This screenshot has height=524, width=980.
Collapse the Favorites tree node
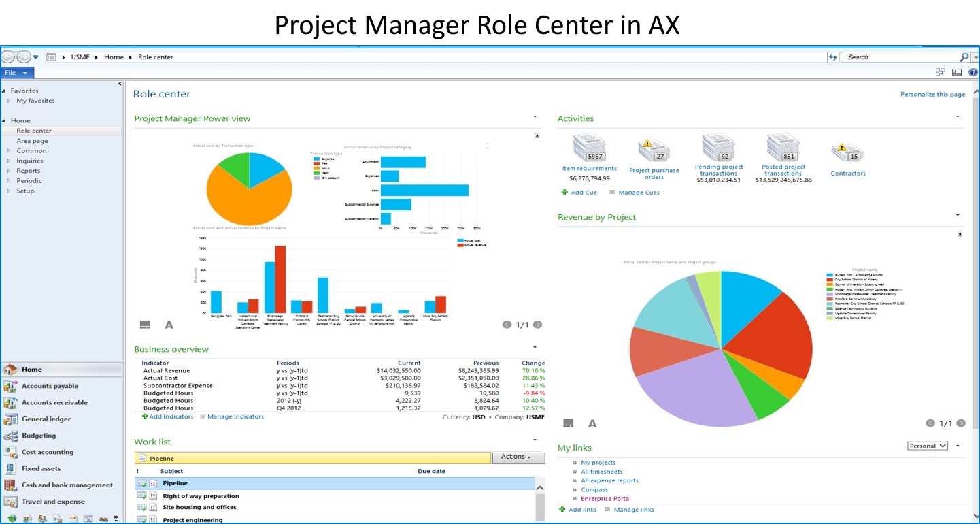pos(5,90)
